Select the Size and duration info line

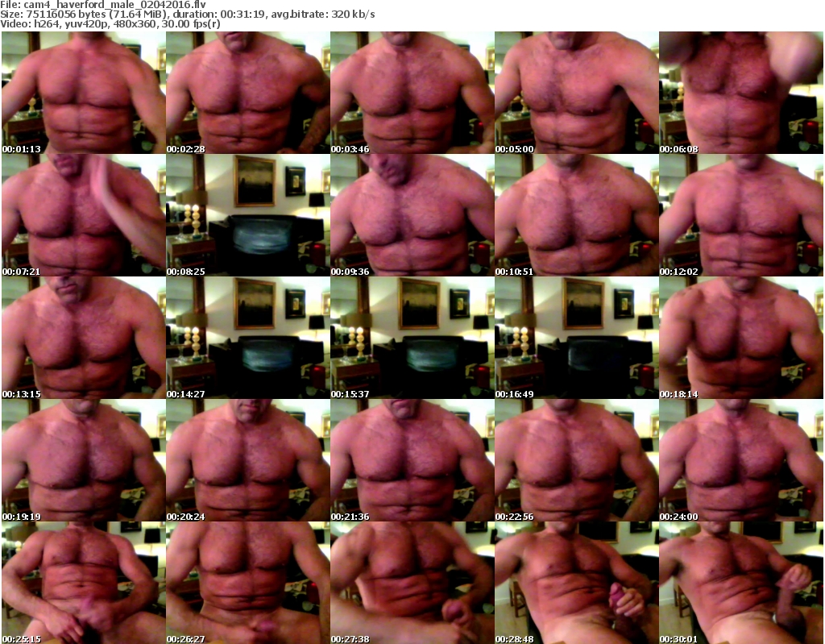coord(187,15)
